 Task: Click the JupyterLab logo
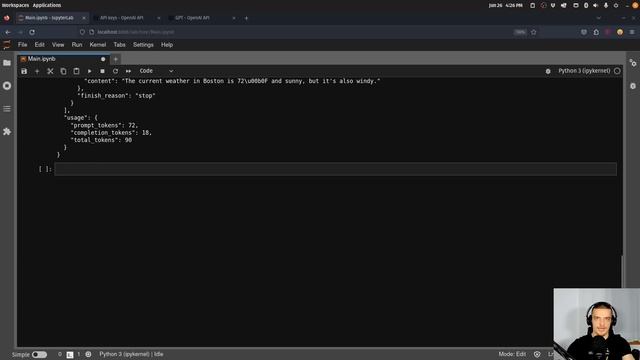pyautogui.click(x=7, y=45)
